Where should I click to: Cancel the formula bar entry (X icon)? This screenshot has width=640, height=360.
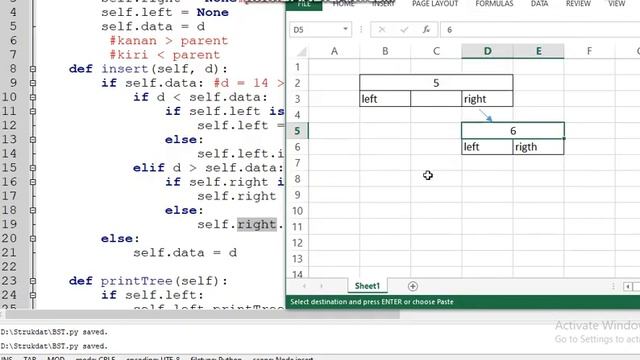382,30
